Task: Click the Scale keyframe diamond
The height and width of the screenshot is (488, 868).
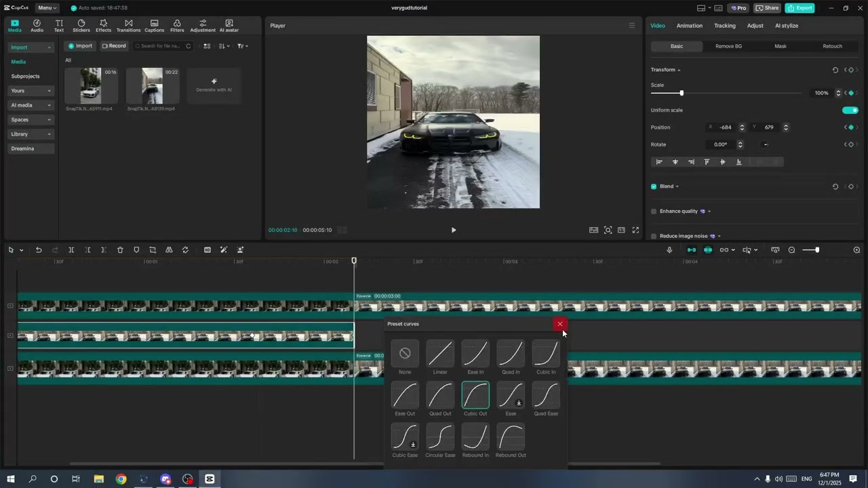Action: (x=851, y=93)
